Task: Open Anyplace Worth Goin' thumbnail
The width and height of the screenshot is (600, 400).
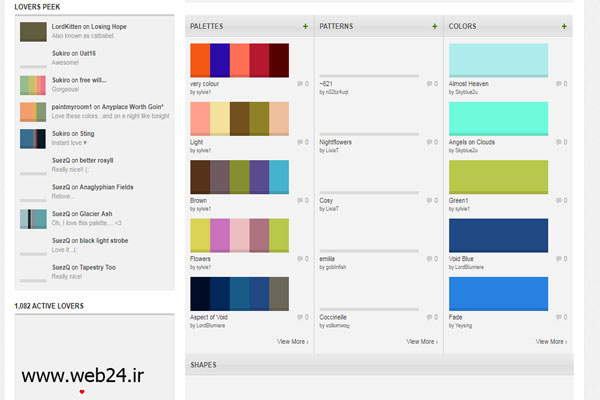Action: tap(33, 112)
